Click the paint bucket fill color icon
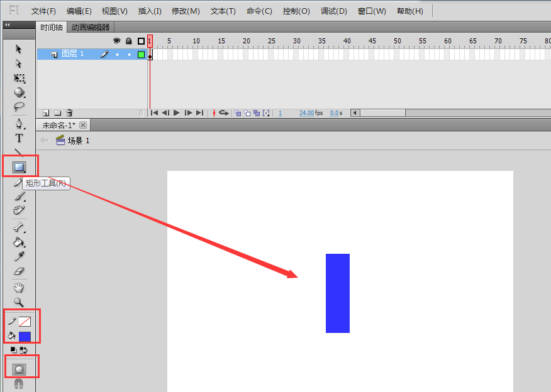Screen dimensions: 551x392 click(x=11, y=336)
